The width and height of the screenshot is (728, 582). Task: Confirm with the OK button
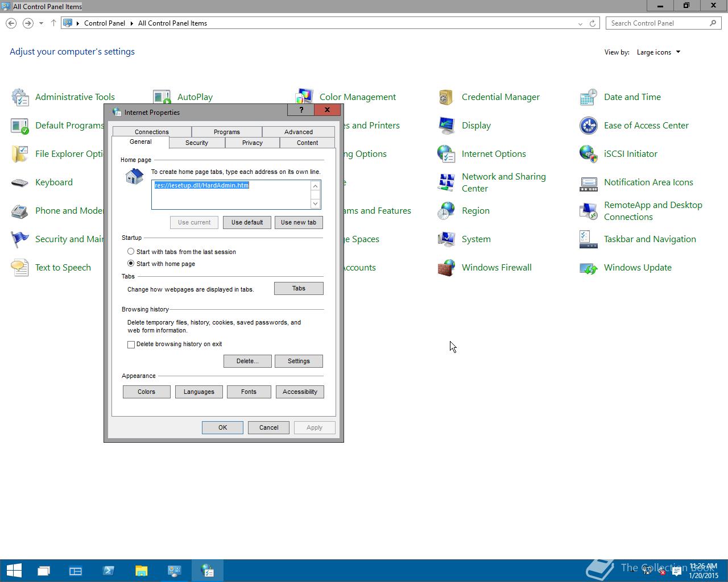[x=222, y=427]
